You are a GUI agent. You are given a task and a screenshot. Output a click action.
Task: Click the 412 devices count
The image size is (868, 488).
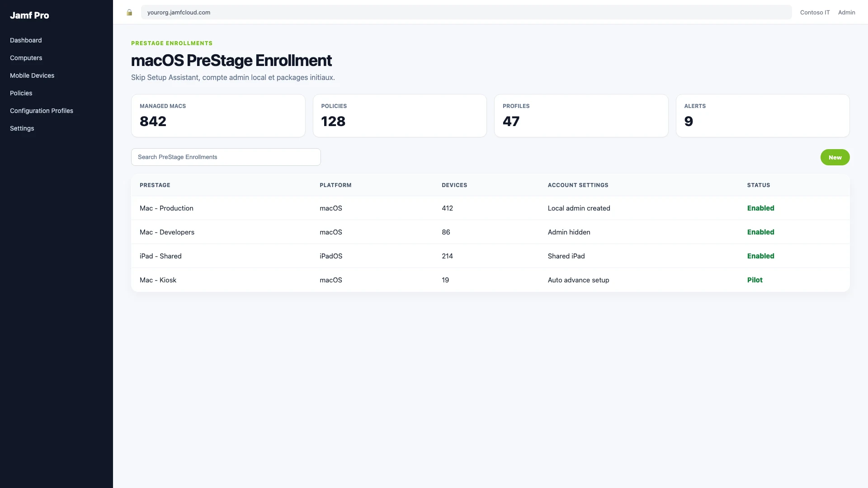coord(447,208)
